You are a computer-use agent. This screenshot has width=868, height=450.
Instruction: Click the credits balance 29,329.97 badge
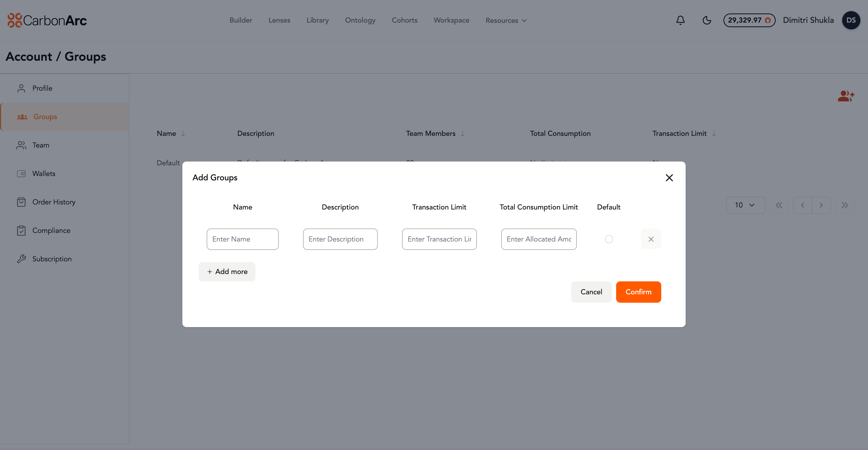tap(749, 20)
